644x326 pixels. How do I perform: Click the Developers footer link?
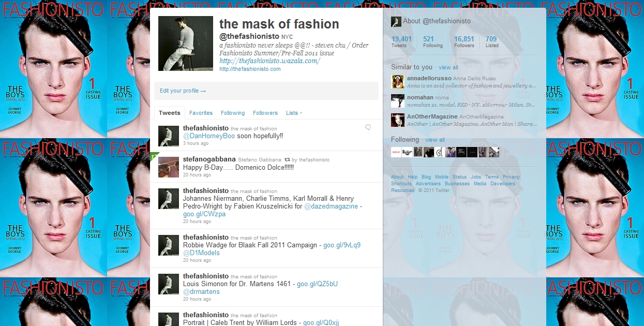[503, 184]
